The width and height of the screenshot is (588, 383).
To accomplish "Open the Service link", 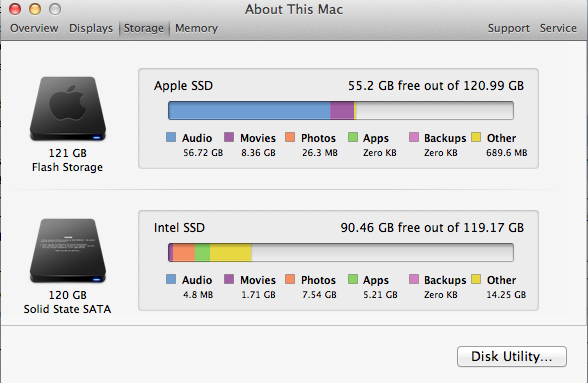I will [x=558, y=28].
